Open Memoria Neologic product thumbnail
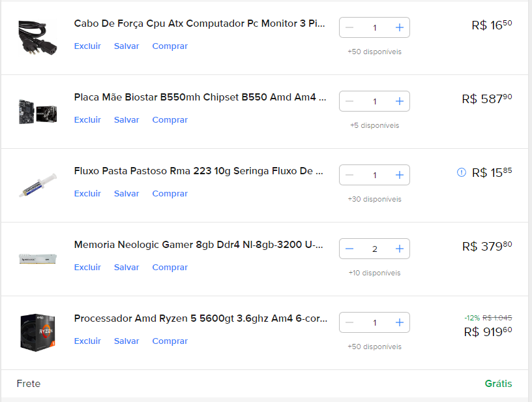Viewport: 532px width, 402px height. [x=38, y=258]
